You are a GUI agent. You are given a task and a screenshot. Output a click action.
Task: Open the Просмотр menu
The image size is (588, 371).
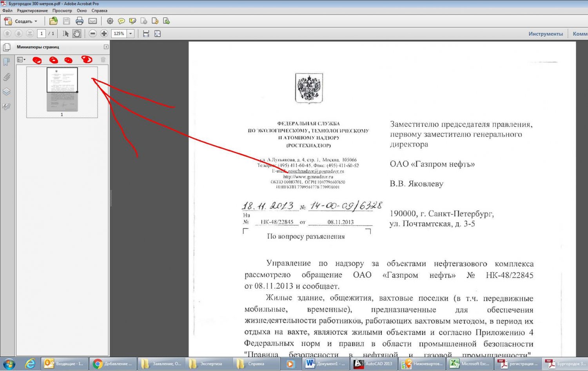click(x=62, y=11)
